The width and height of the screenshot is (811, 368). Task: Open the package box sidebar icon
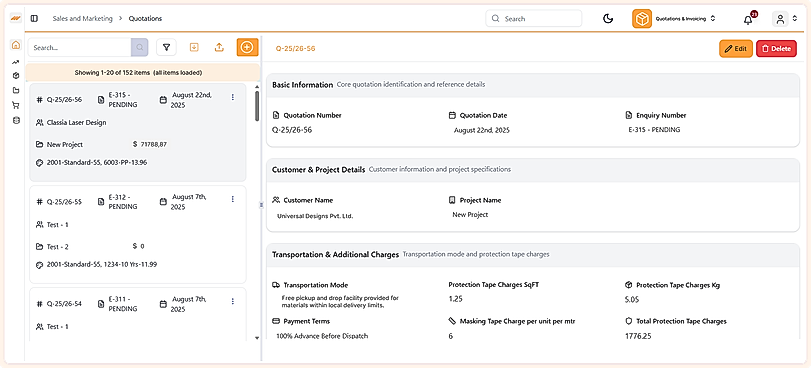16,76
